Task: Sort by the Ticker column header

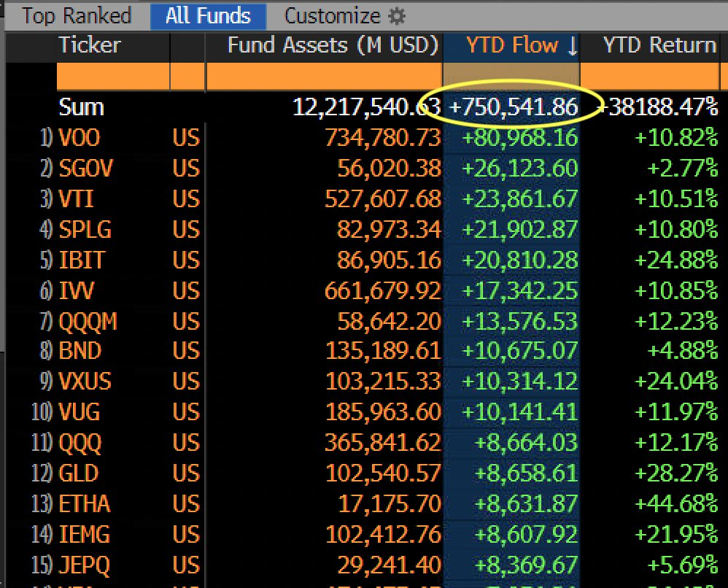Action: (90, 45)
